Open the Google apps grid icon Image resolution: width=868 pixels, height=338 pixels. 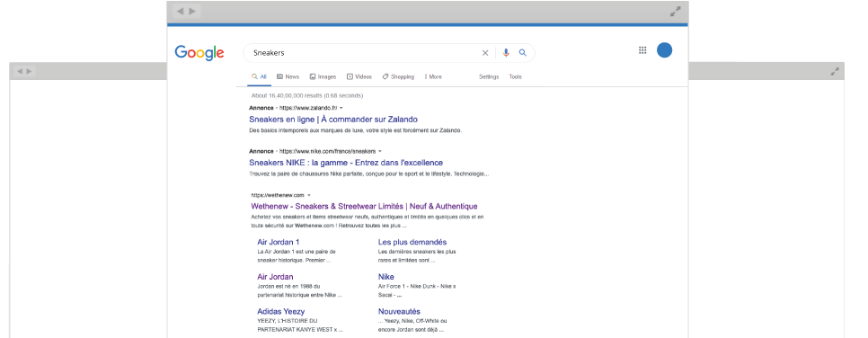[x=642, y=50]
